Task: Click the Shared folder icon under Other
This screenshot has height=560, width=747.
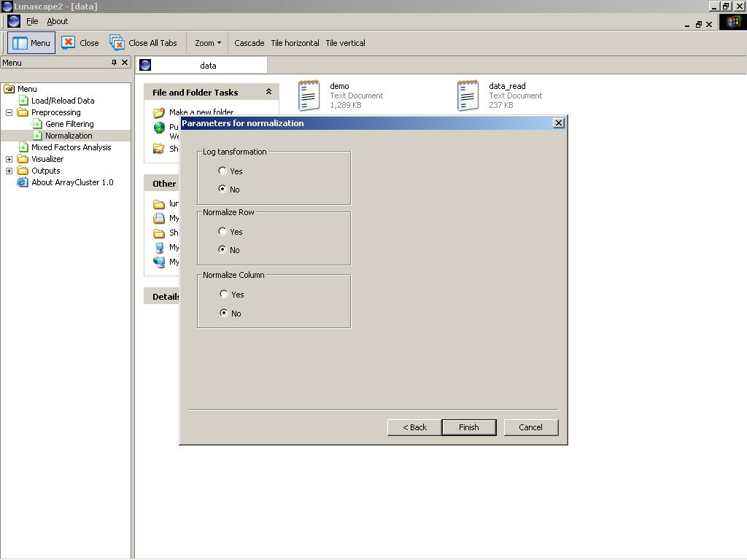Action: click(x=159, y=233)
